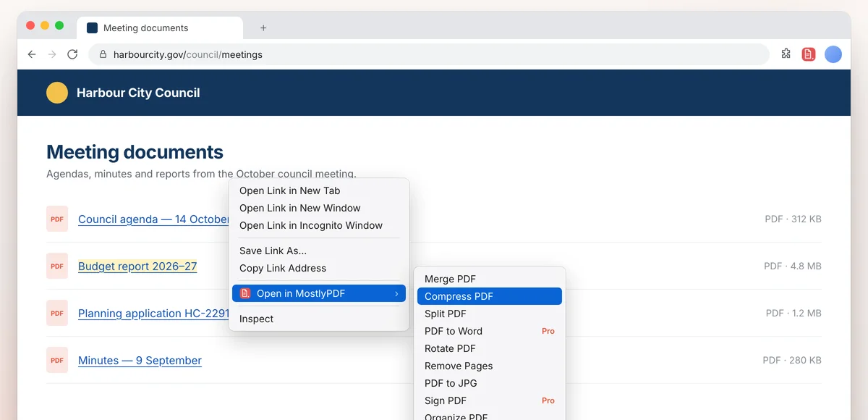Screen dimensions: 868x420
Task: Choose Open Link in Incognito Window
Action: pyautogui.click(x=319, y=225)
